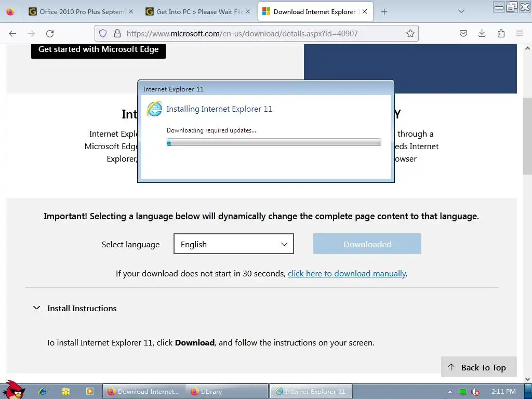
Task: Close the Office 2010 Pro Plus tab
Action: [130, 11]
